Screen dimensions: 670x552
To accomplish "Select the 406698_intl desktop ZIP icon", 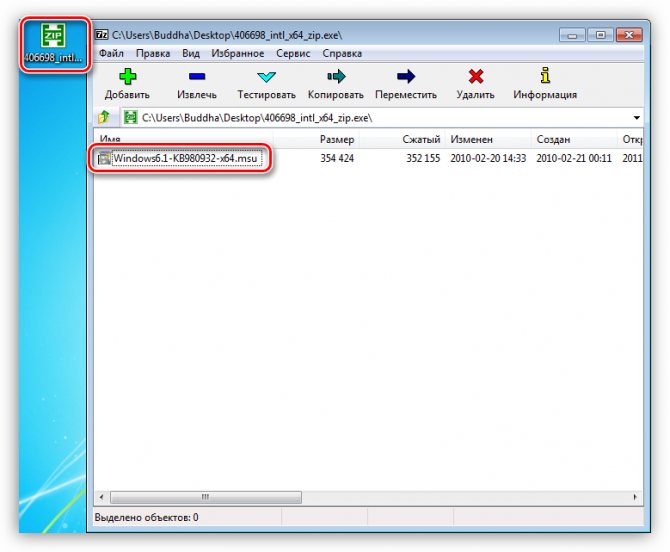I will (53, 44).
